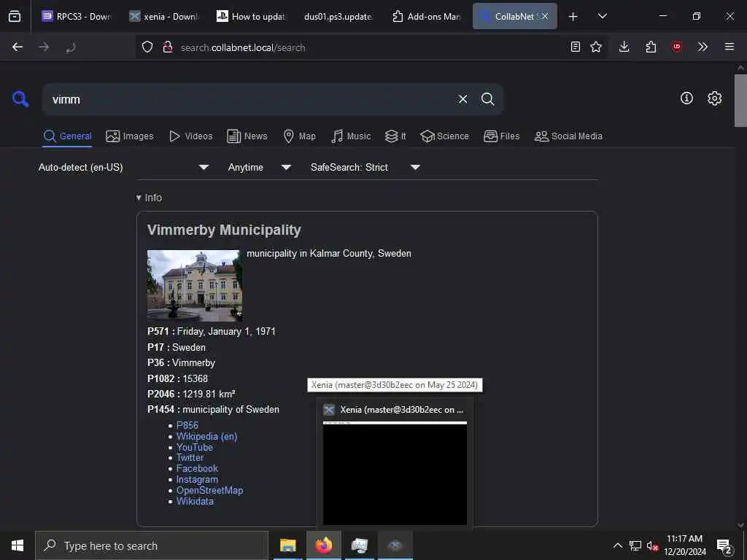The width and height of the screenshot is (747, 560).
Task: View site security padlock info
Action: pyautogui.click(x=167, y=47)
